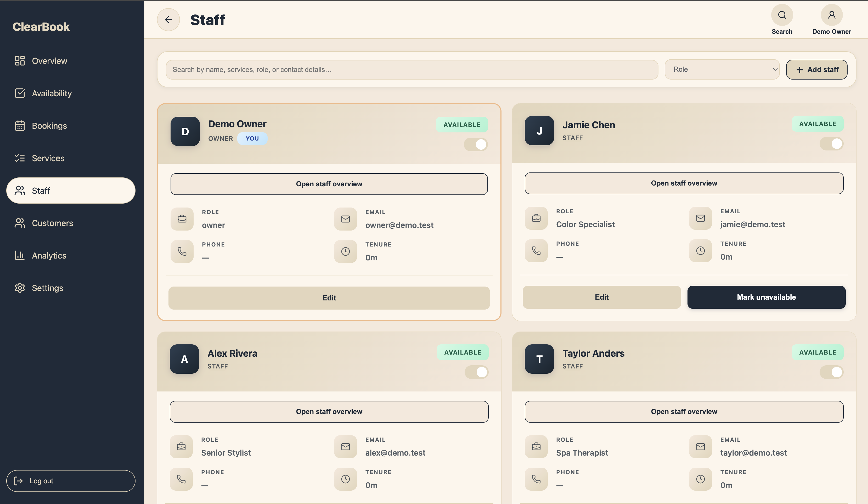Open Bookings from the sidebar

click(50, 125)
